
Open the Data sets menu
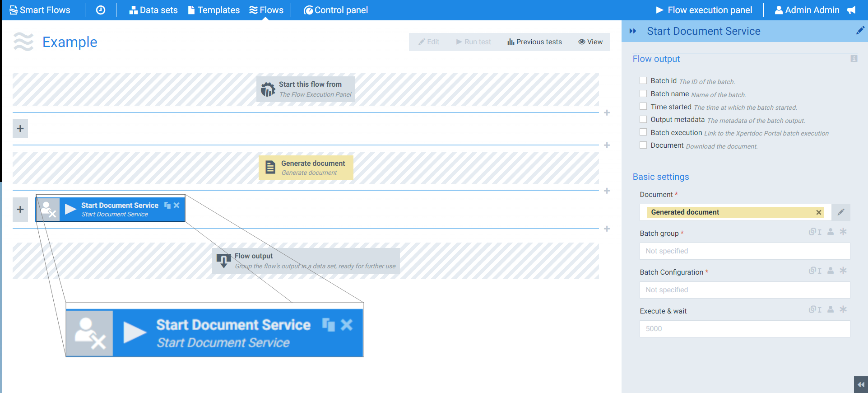153,10
